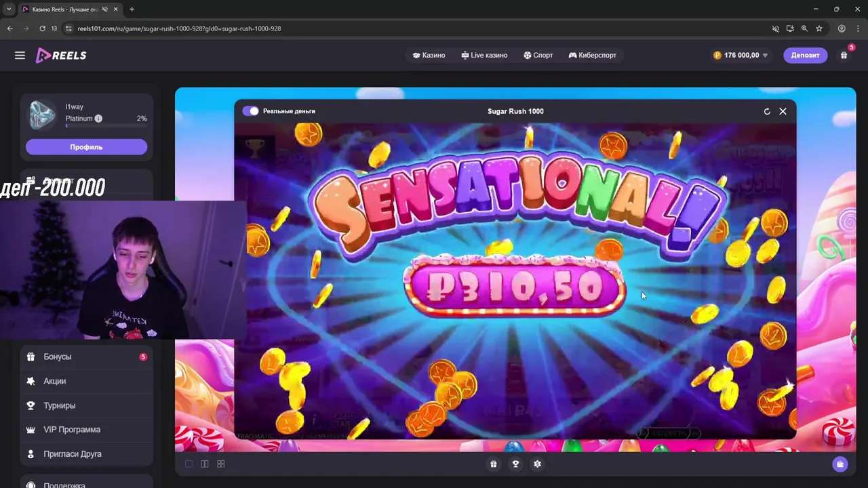Screen dimensions: 868x488
Task: Expand the 176 000,00 balance dropdown
Action: point(741,56)
